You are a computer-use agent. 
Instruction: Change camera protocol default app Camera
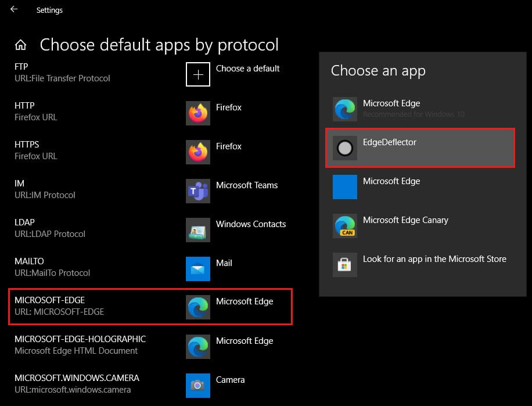[230, 380]
